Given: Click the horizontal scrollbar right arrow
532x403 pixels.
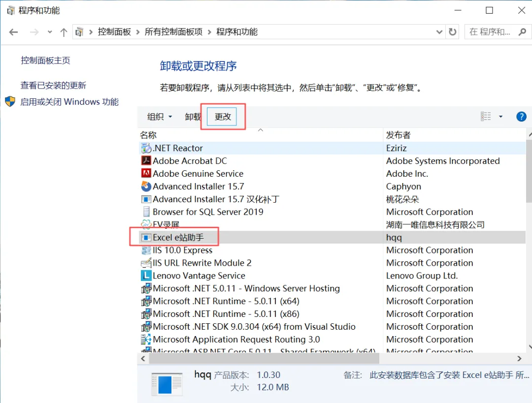Looking at the screenshot, I should point(519,358).
